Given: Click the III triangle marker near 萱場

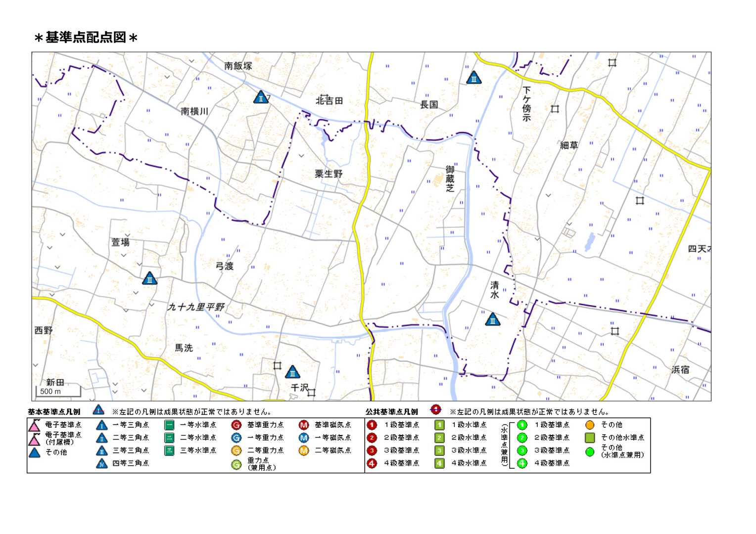Looking at the screenshot, I should click(149, 279).
